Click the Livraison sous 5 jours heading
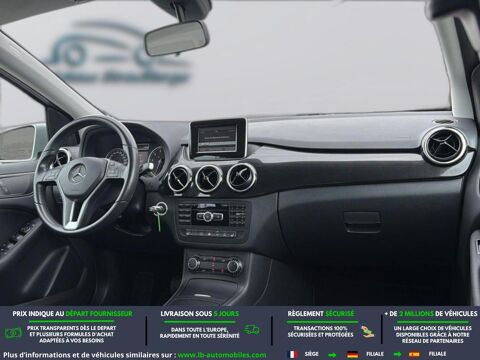This screenshot has height=360, width=480. 199,314
